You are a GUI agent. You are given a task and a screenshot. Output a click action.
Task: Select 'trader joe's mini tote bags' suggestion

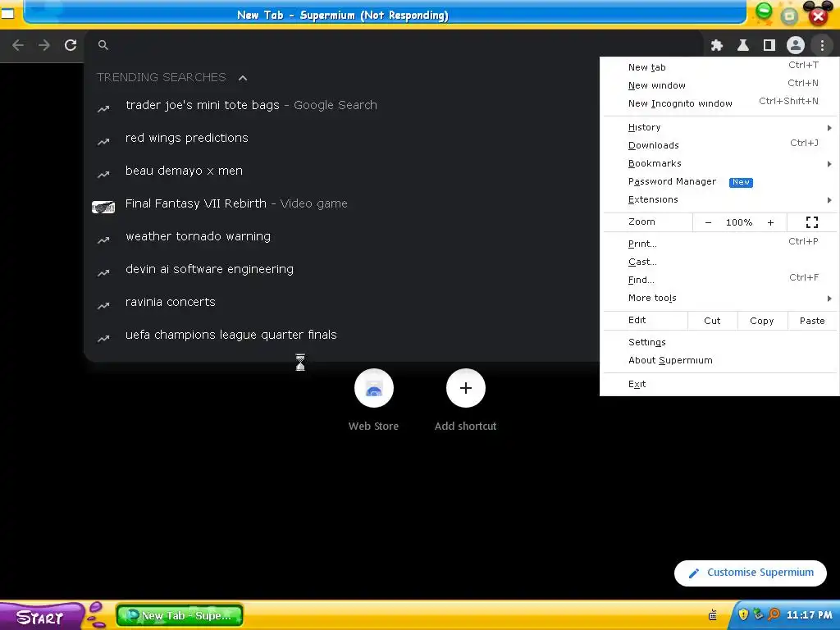(342, 106)
